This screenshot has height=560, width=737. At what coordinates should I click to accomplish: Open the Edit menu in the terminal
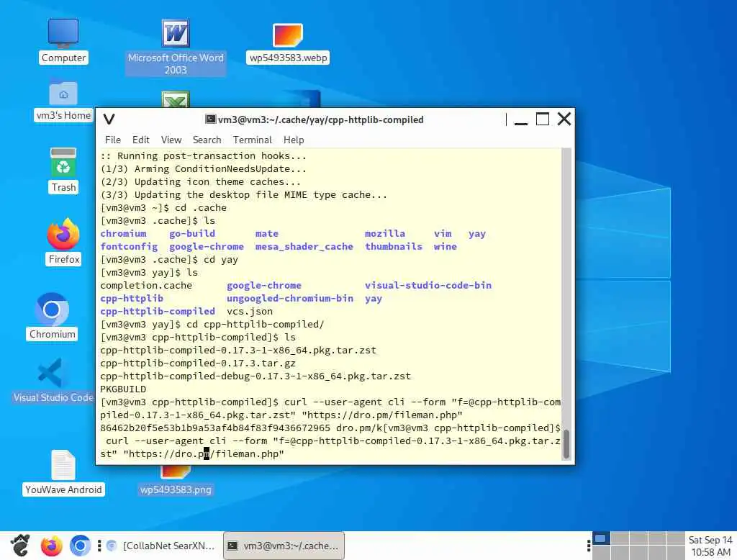(140, 140)
